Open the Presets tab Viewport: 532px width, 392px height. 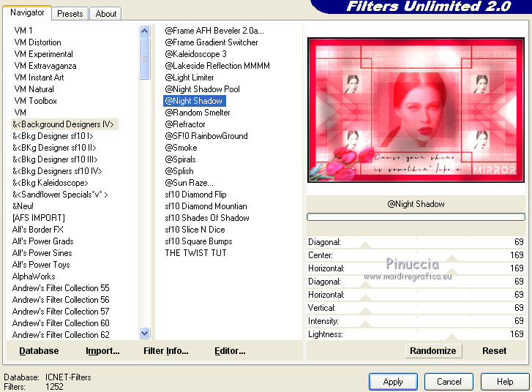pyautogui.click(x=70, y=14)
